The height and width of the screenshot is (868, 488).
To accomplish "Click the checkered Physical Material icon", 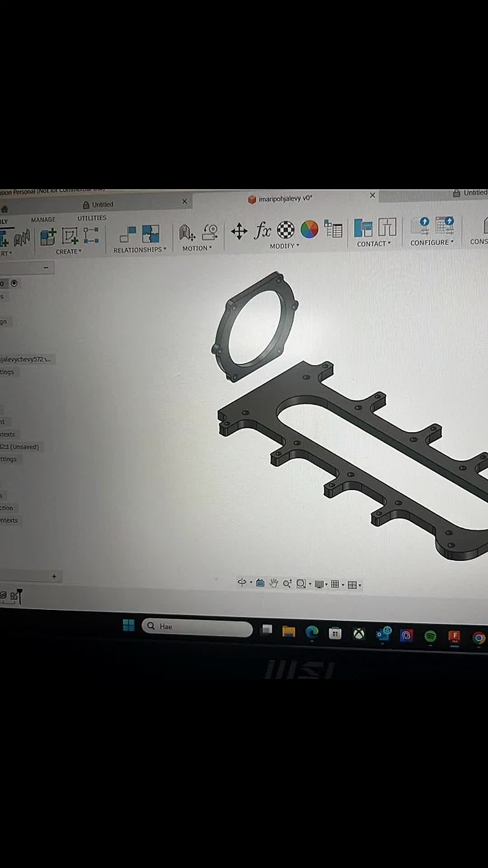I will (286, 230).
